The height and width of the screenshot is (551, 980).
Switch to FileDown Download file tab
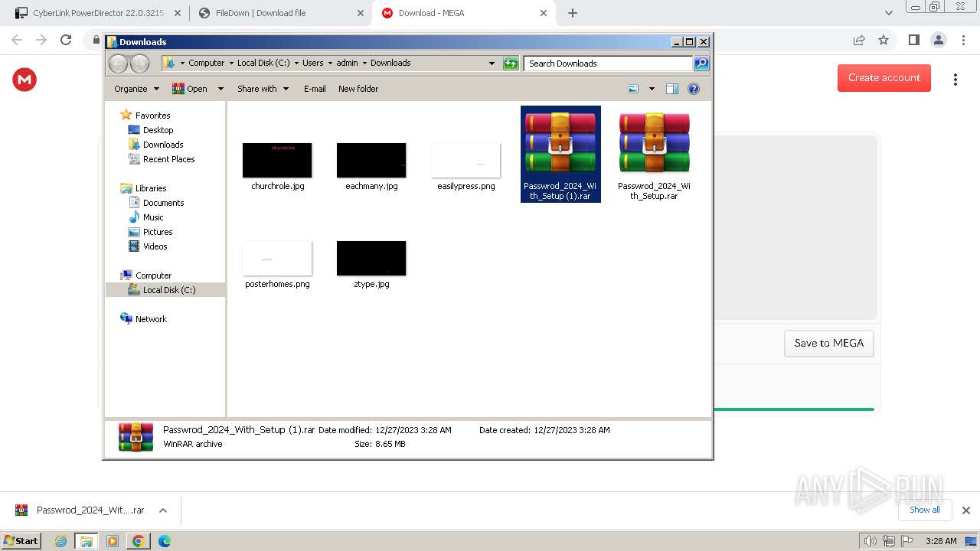[x=281, y=13]
